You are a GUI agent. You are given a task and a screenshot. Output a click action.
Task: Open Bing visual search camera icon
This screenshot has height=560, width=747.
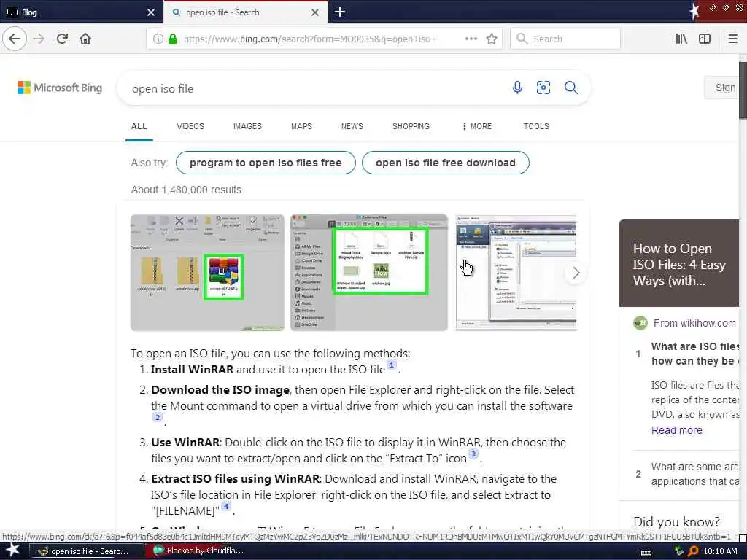coord(543,87)
